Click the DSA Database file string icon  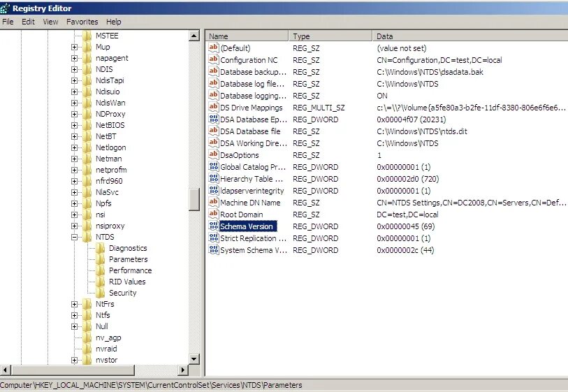tap(214, 131)
